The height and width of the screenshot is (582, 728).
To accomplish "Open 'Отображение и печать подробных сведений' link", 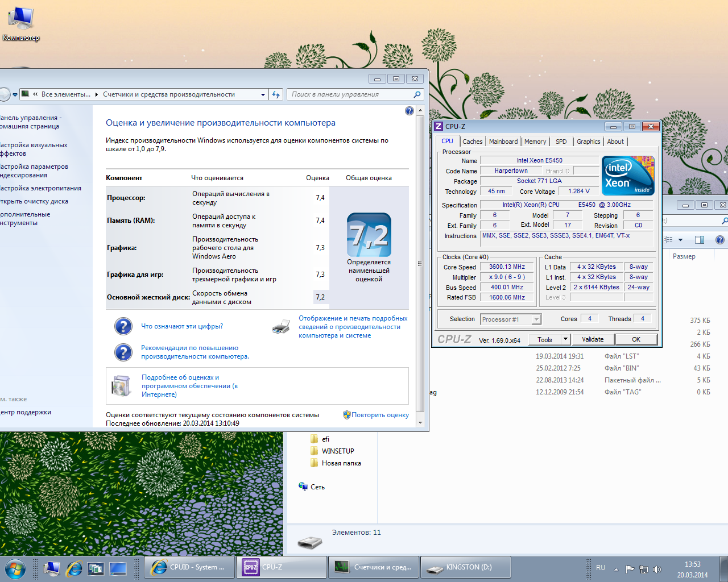I will pos(353,327).
